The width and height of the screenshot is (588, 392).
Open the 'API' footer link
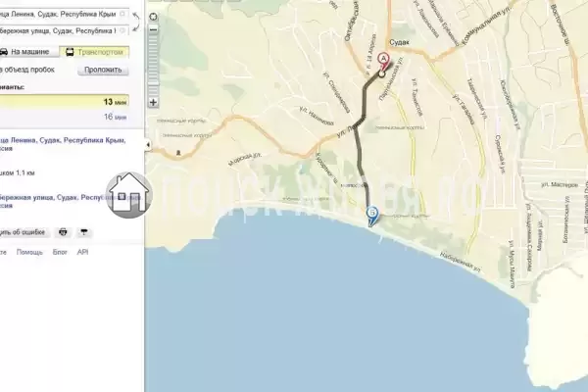[83, 252]
